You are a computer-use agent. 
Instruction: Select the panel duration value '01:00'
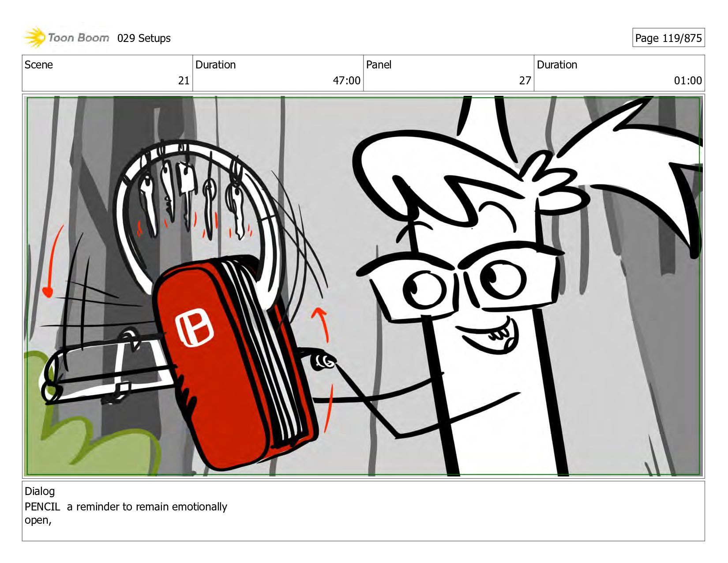[x=688, y=80]
